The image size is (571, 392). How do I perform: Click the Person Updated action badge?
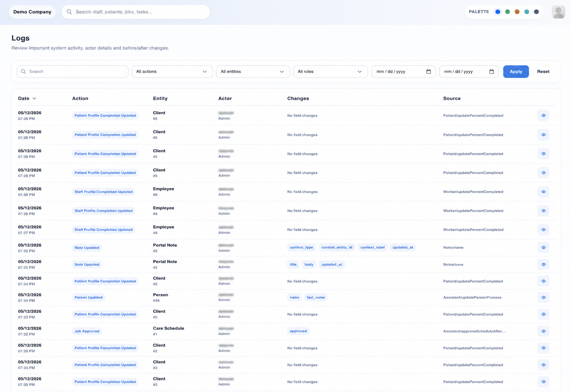click(88, 297)
